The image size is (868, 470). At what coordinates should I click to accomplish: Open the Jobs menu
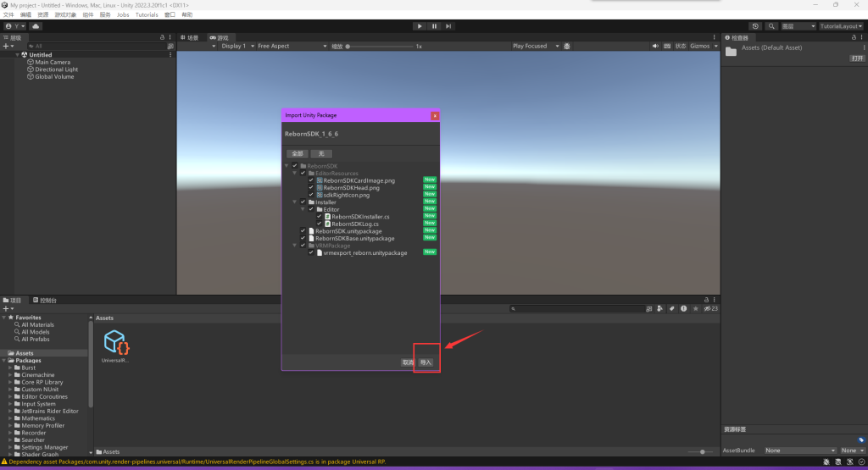point(123,14)
